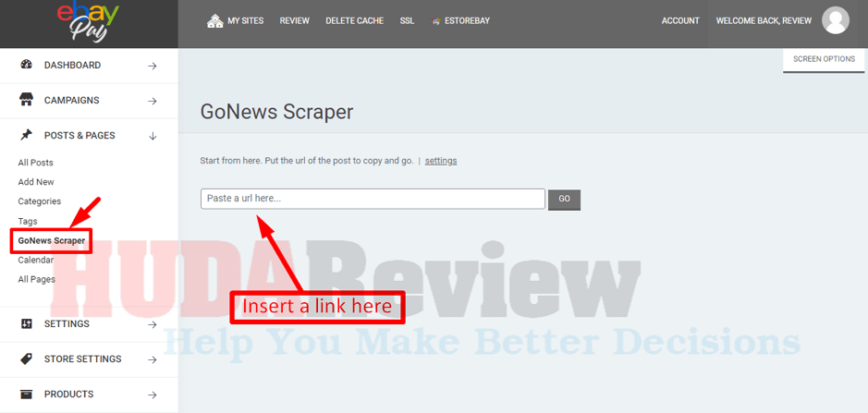The width and height of the screenshot is (868, 413).
Task: Open the Review menu item
Action: [x=295, y=21]
